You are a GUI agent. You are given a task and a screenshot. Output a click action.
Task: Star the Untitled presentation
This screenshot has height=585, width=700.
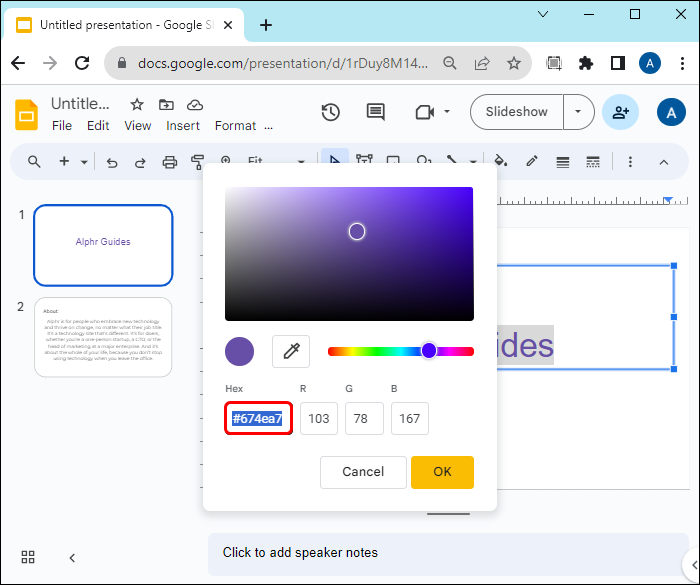click(137, 105)
